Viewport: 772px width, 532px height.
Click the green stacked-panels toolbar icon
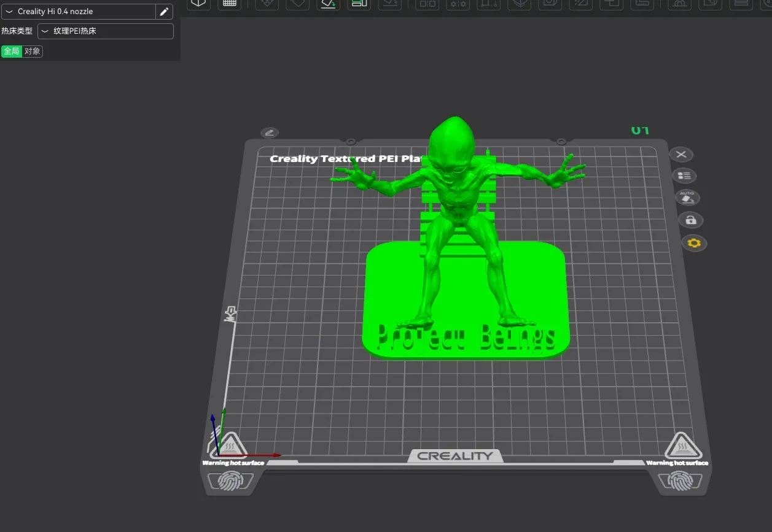tap(359, 4)
